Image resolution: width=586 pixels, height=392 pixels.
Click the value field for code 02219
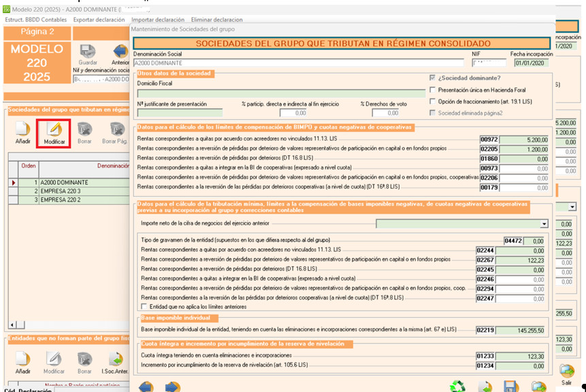[520, 330]
